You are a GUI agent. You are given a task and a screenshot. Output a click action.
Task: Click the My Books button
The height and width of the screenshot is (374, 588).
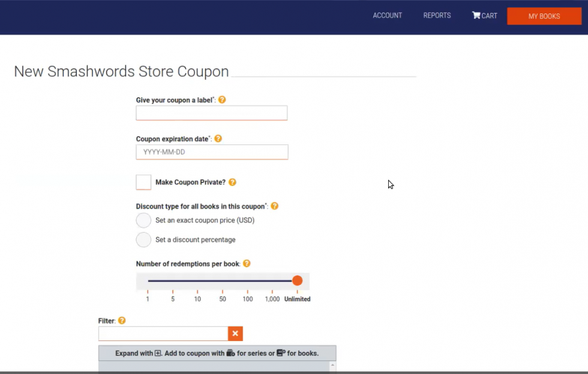[x=544, y=16]
